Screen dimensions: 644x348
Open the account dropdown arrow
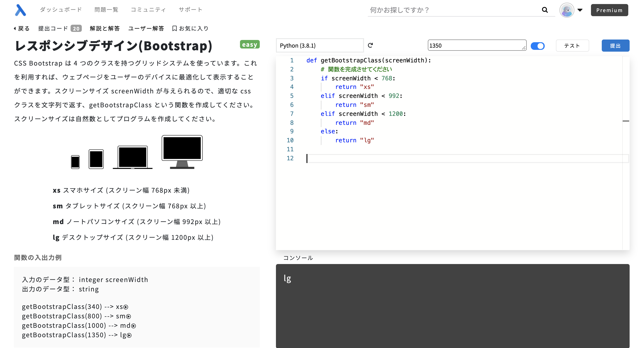580,10
